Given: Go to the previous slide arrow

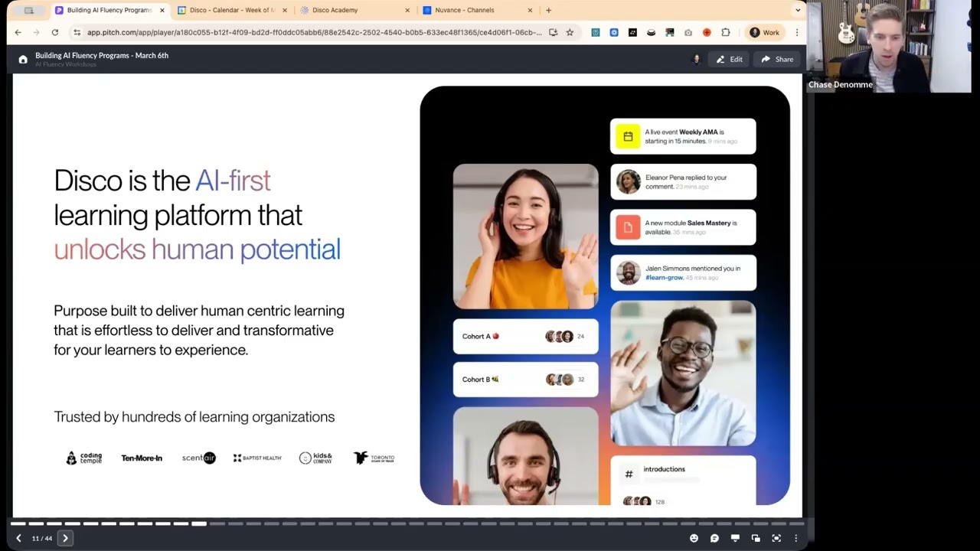Looking at the screenshot, I should 18,538.
